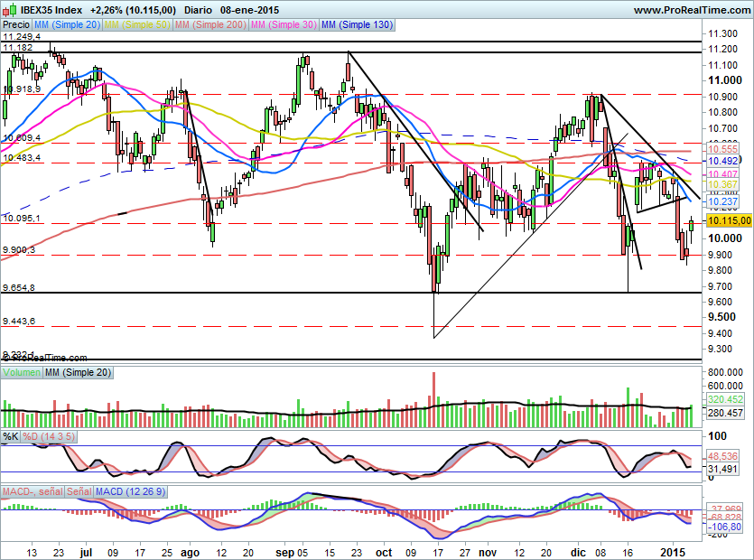Screen dimensions: 754x560
Task: Open the www.ProRealTime.com link
Action: [x=691, y=9]
